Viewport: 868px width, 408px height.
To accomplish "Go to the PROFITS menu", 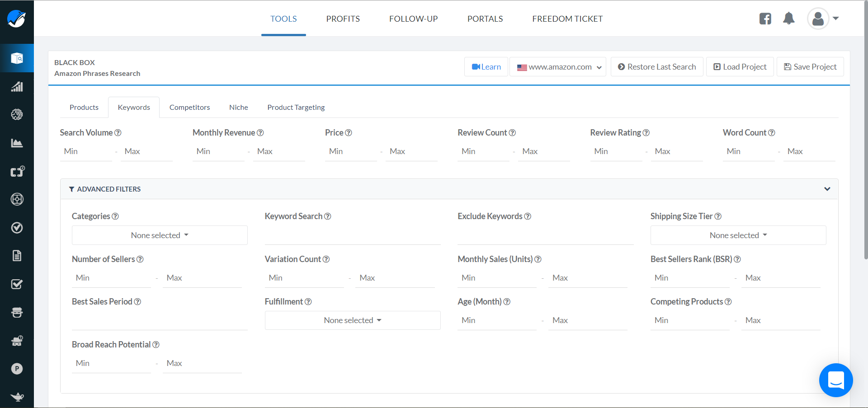I will tap(343, 19).
